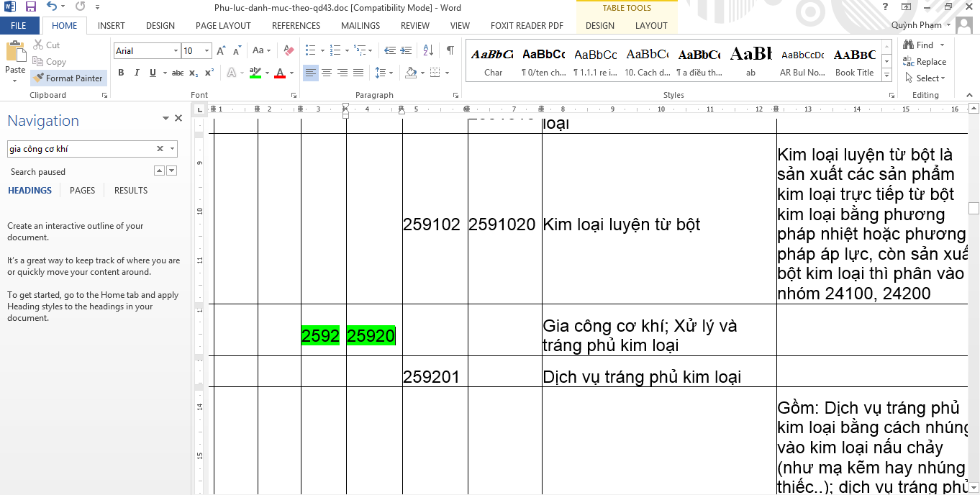Apply shading fill color
The image size is (980, 495).
[411, 73]
